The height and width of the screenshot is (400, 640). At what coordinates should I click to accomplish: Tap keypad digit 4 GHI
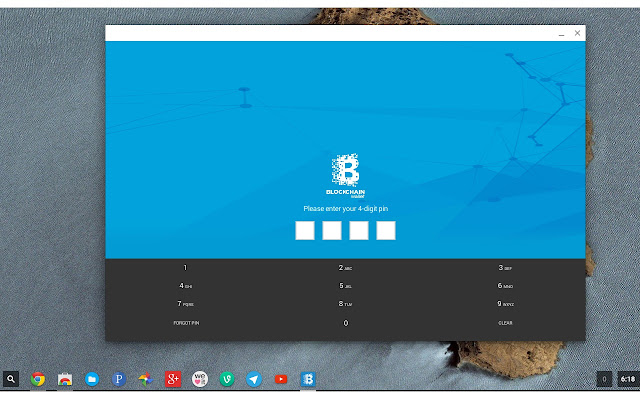click(x=185, y=286)
